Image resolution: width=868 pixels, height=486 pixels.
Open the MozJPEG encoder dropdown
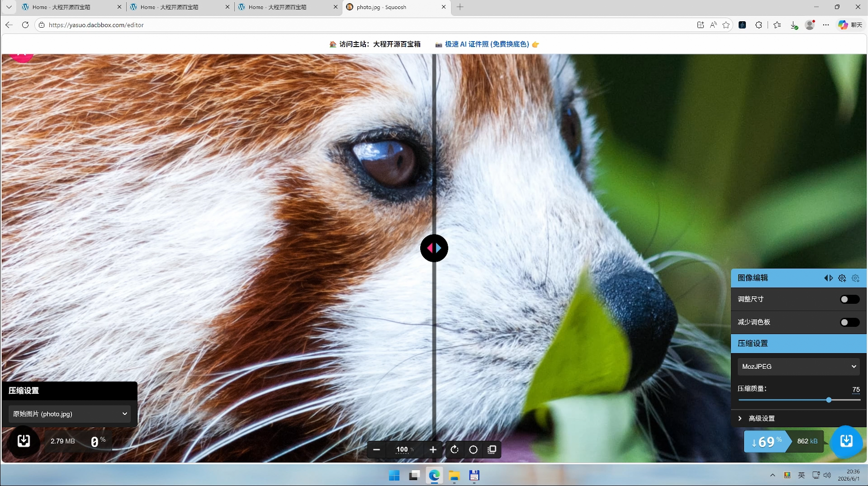click(x=798, y=367)
